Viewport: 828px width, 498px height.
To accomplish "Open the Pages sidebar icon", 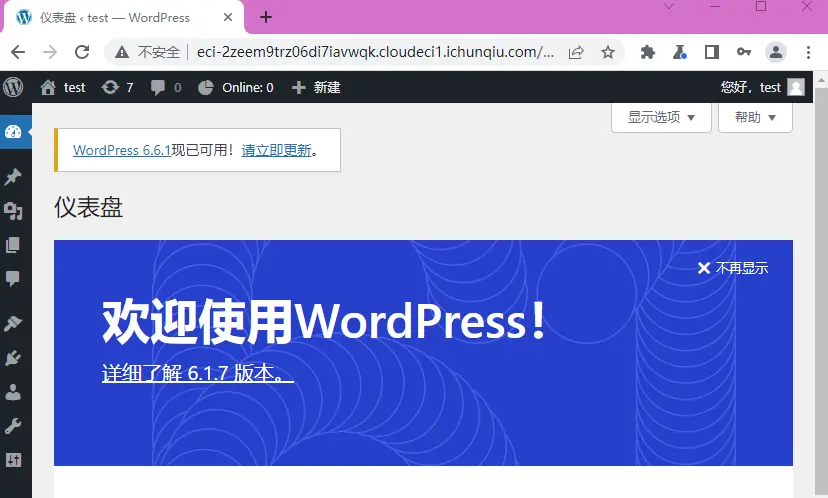I will [x=13, y=245].
